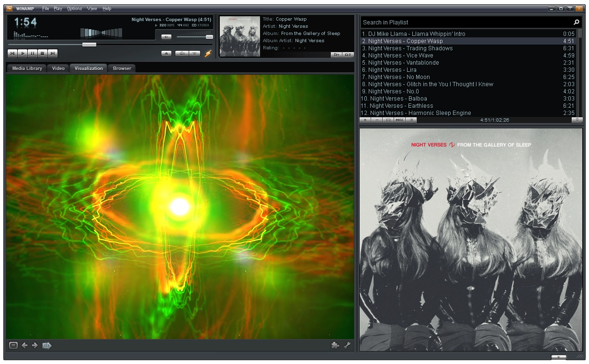Stop playback
The image size is (589, 364).
[x=43, y=54]
